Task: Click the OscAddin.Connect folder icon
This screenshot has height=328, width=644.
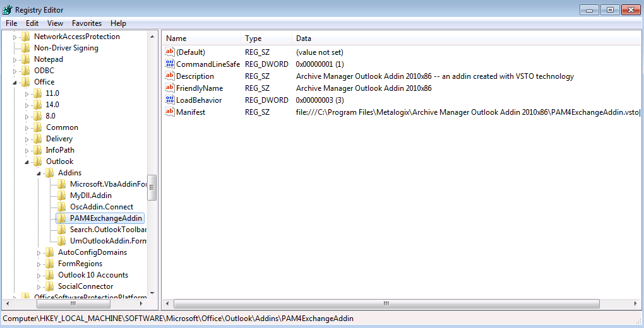Action: (x=62, y=207)
